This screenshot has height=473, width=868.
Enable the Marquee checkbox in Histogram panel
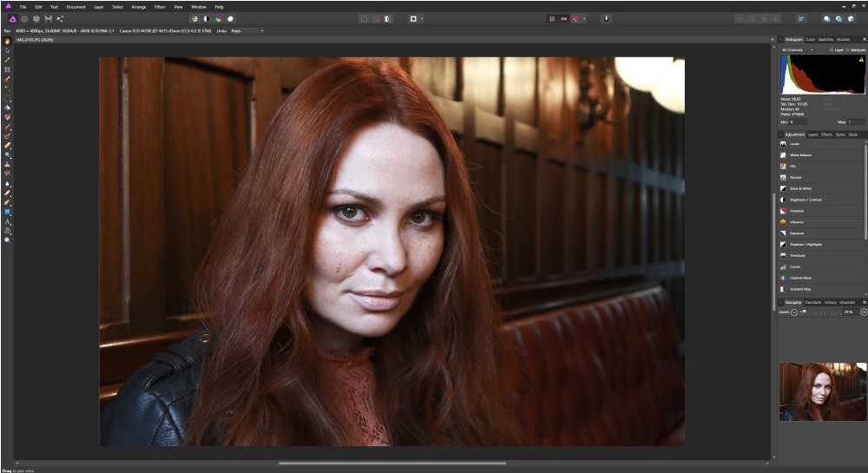(x=847, y=49)
